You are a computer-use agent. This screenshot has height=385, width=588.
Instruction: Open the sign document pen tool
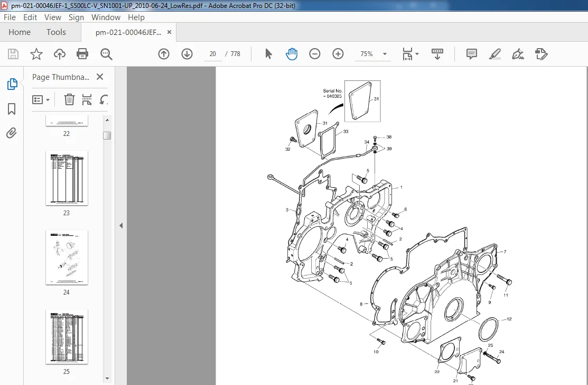pyautogui.click(x=518, y=54)
